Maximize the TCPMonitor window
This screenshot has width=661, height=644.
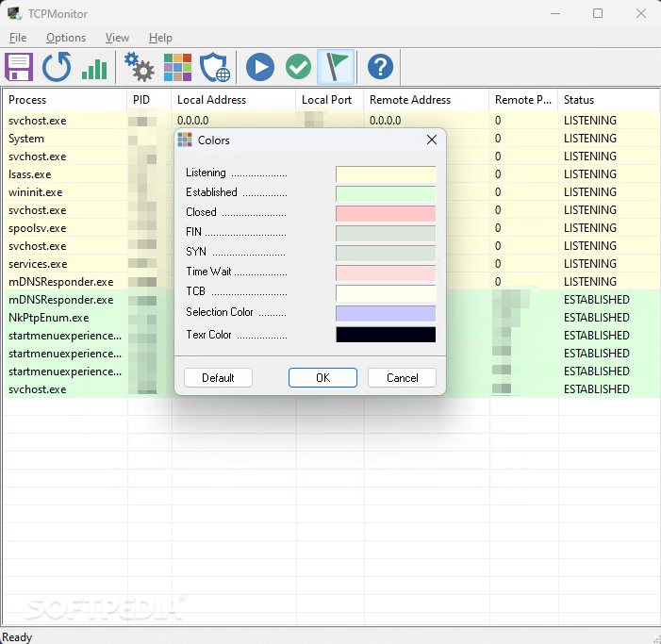click(598, 13)
